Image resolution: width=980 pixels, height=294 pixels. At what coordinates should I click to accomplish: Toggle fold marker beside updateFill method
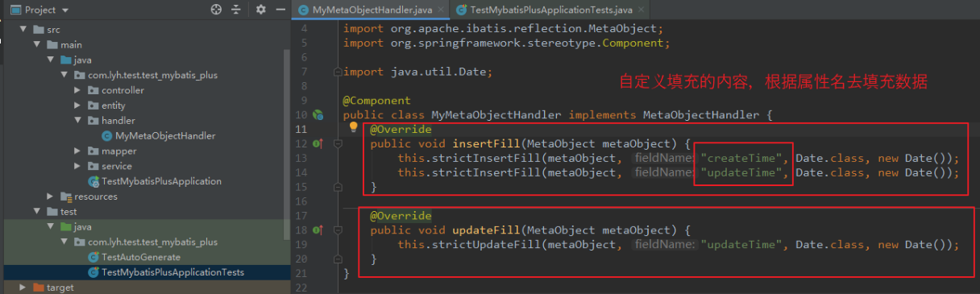pyautogui.click(x=338, y=230)
